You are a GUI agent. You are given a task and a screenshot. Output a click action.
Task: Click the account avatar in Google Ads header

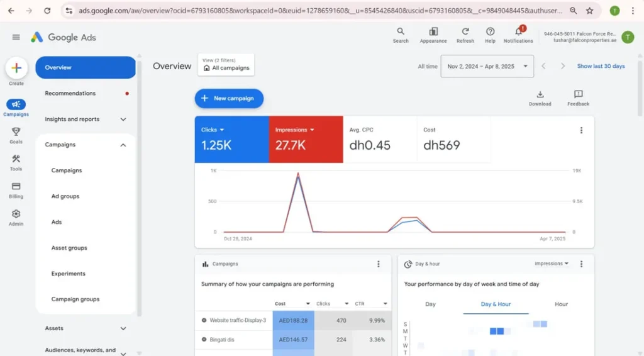(628, 37)
